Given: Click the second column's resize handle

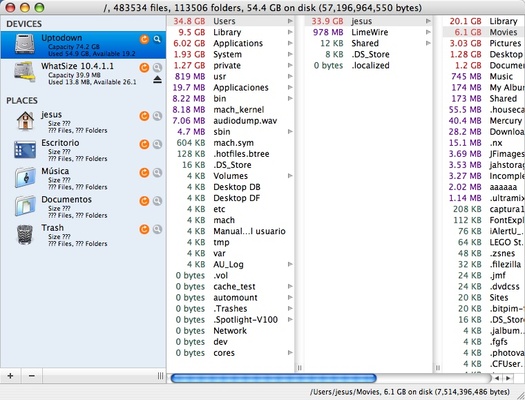Looking at the screenshot, I should [x=437, y=368].
